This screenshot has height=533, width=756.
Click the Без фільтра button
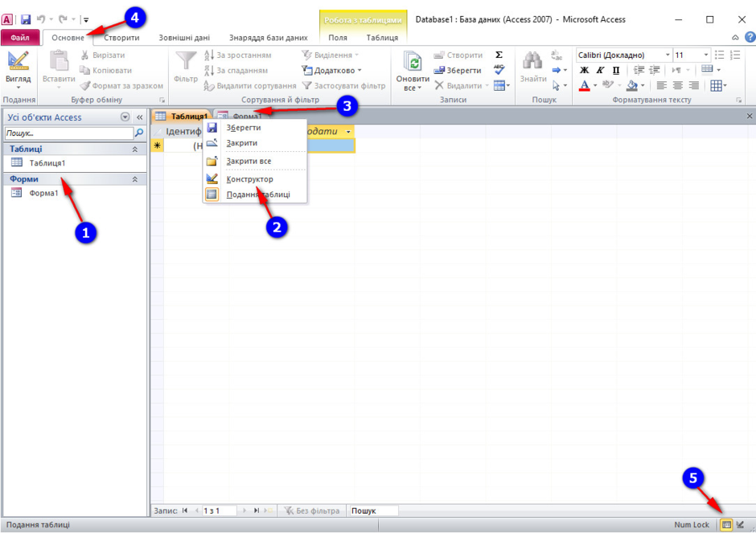coord(312,510)
